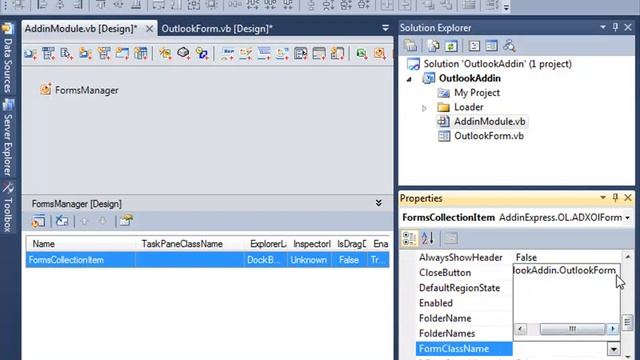Select the FormsManager component in designer

(x=79, y=90)
